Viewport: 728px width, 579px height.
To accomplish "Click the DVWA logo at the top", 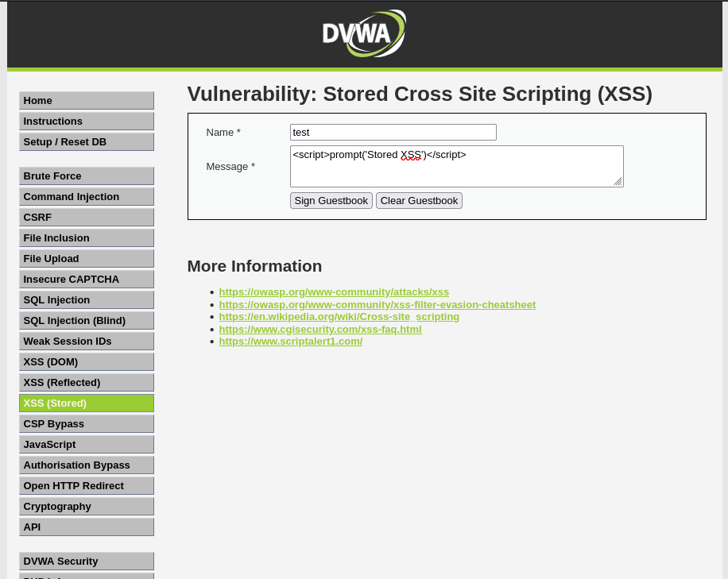I will [x=363, y=33].
